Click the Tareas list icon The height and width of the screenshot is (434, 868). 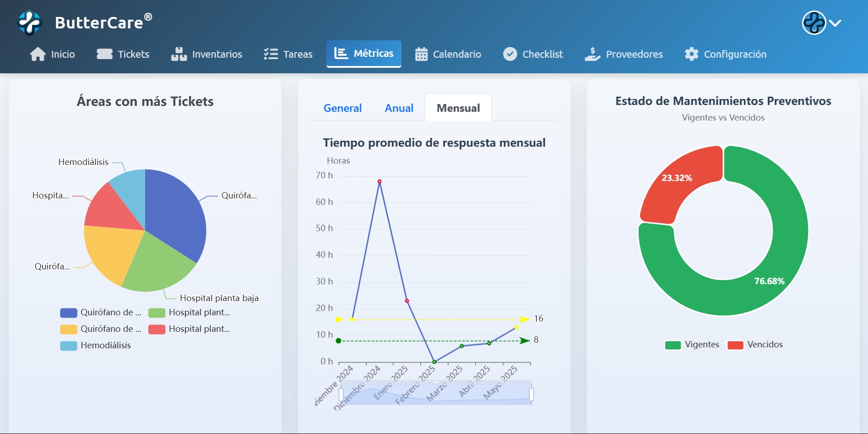tap(271, 54)
